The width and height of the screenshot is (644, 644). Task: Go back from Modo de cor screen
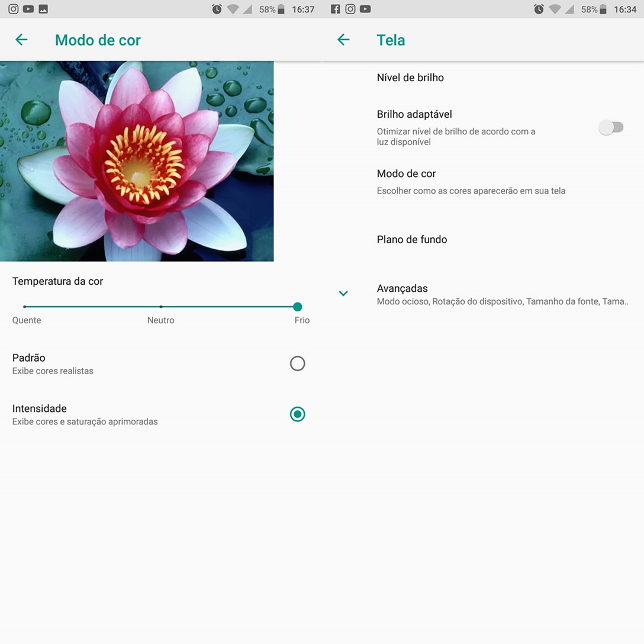pos(21,40)
